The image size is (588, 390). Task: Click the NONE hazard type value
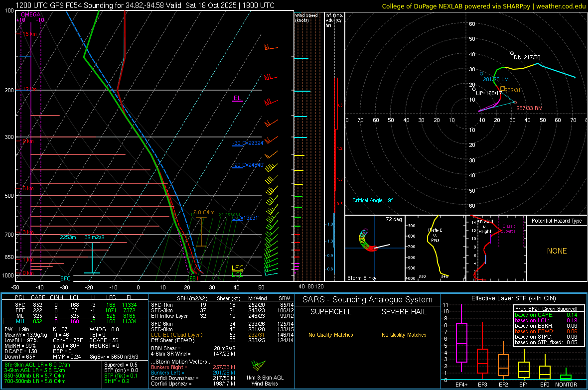pos(557,251)
